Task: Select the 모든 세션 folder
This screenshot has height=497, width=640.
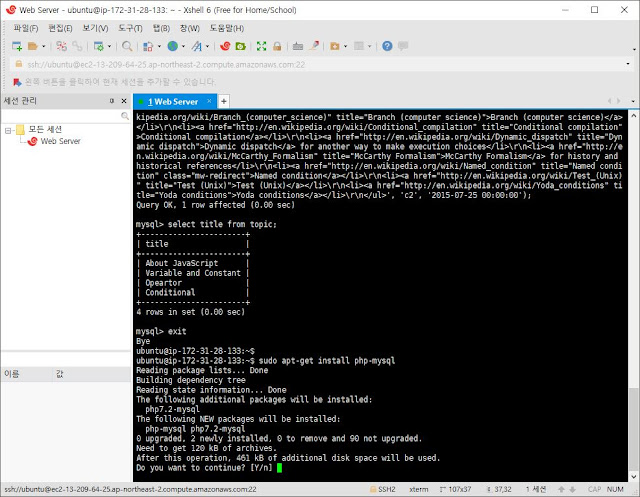Action: 40,130
